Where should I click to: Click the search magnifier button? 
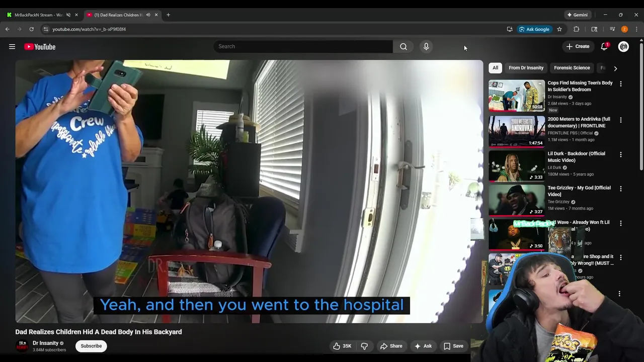[404, 47]
